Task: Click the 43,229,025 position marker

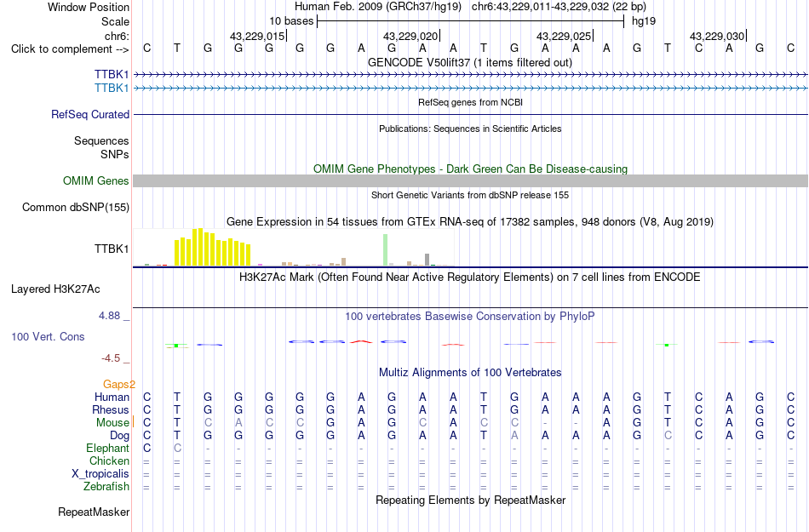Action: (565, 36)
